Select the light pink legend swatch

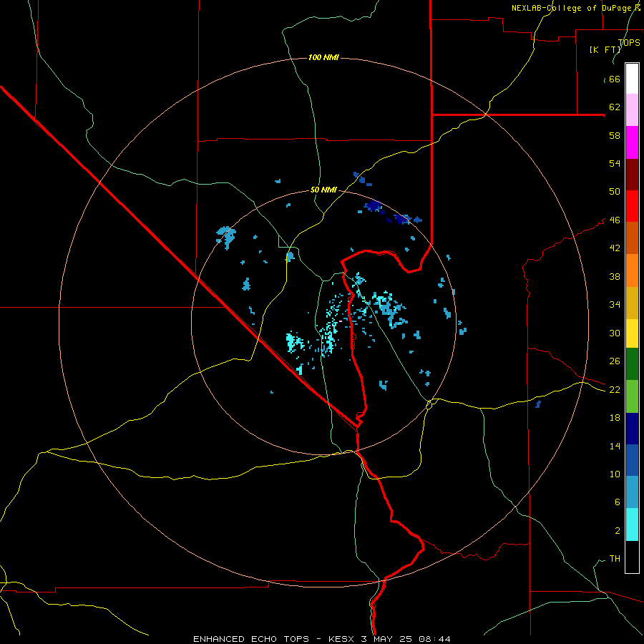tap(632, 110)
